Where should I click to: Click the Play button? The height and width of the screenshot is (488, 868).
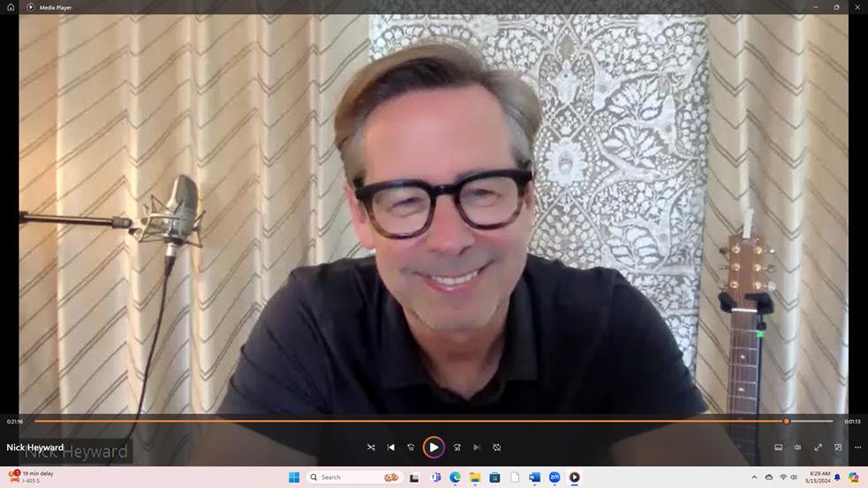point(434,447)
